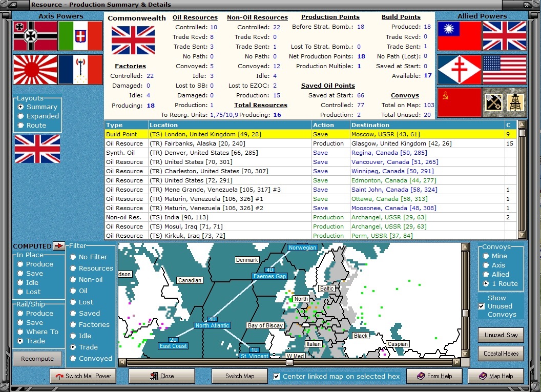Select the USSR red flag
541x392 pixels.
point(459,102)
